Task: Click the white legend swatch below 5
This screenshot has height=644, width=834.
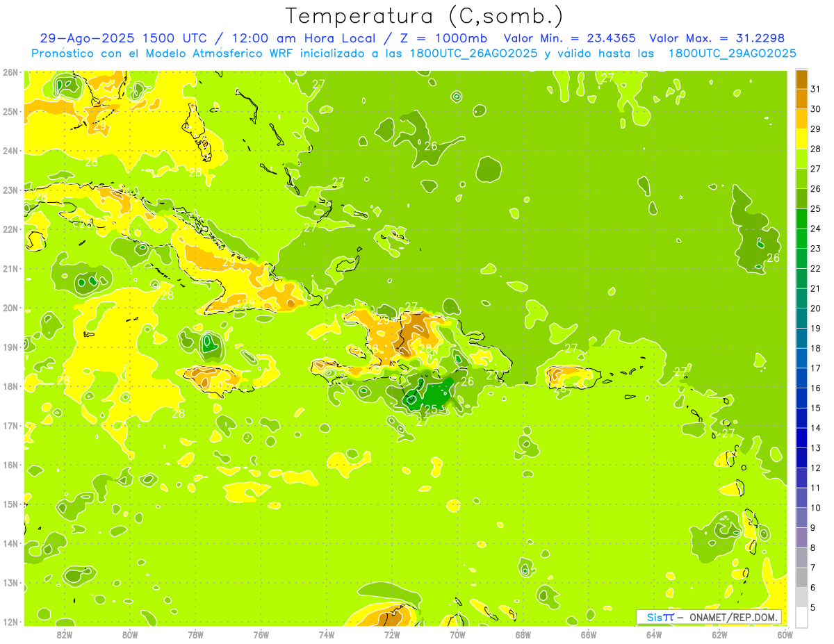Action: point(801,618)
